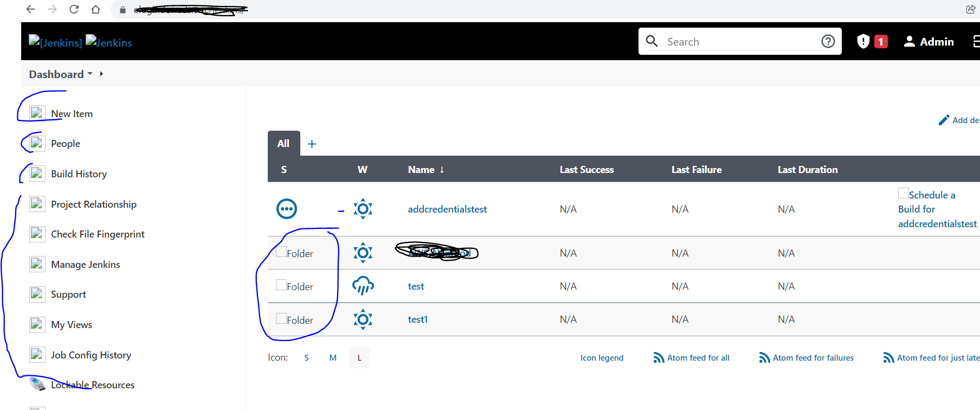Open security warnings shield icon
Viewport: 980px width, 410px height.
pos(863,41)
